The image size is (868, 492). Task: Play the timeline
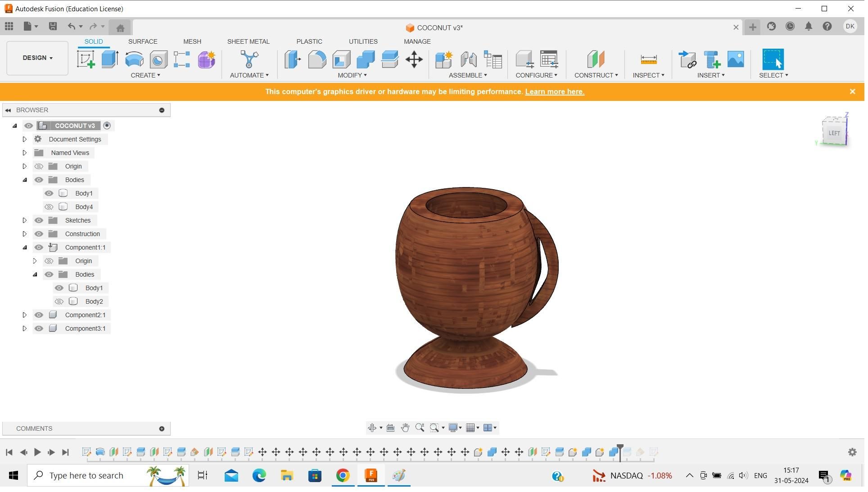(37, 452)
